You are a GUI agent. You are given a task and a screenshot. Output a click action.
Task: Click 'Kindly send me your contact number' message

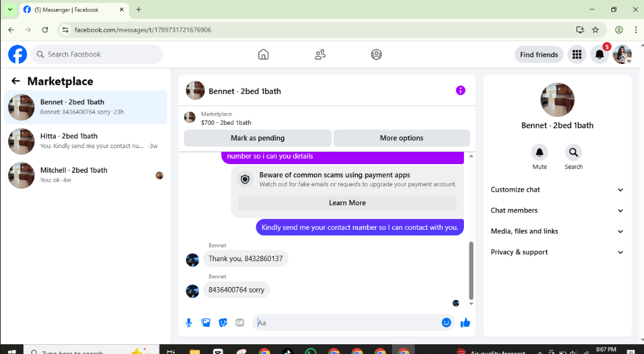coord(359,227)
